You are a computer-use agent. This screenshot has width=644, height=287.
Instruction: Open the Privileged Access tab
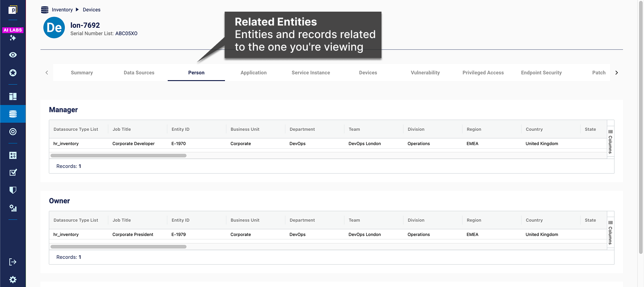click(483, 73)
